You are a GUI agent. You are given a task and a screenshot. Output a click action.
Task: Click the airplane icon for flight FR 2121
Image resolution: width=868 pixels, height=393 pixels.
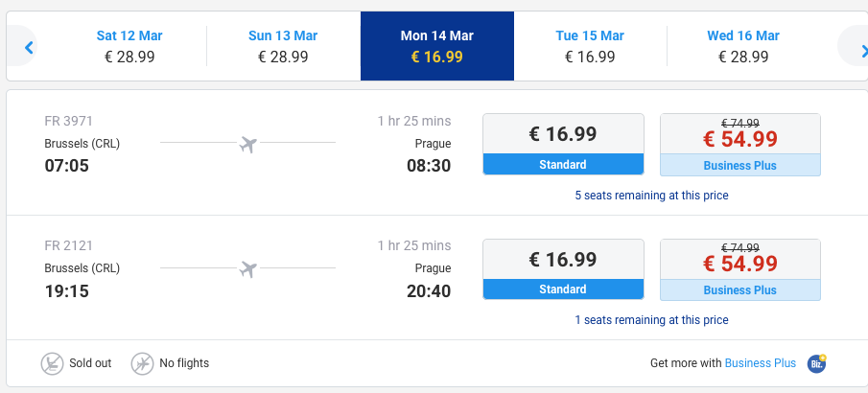tap(248, 269)
